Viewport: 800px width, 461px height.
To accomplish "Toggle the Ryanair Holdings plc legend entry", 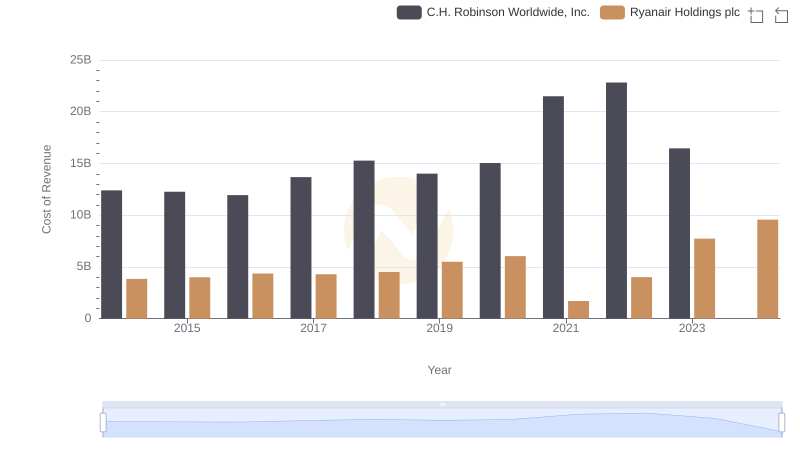I will tap(670, 12).
